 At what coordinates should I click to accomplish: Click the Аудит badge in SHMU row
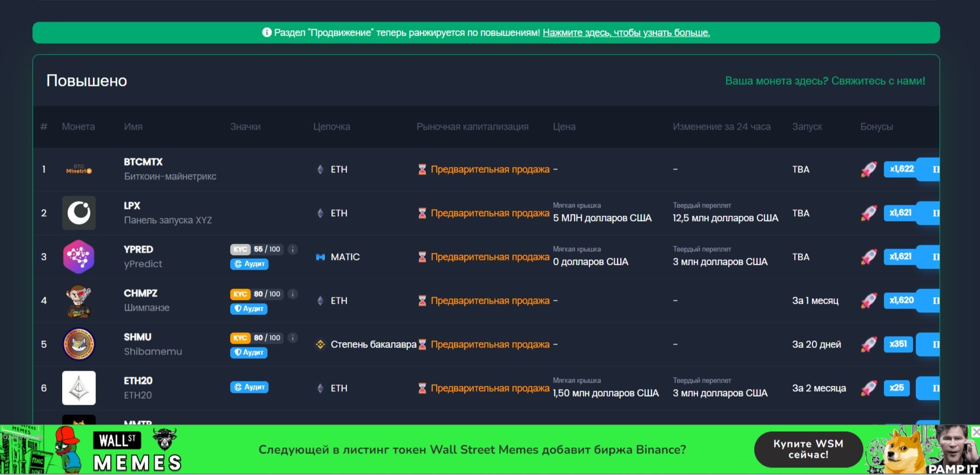tap(249, 352)
